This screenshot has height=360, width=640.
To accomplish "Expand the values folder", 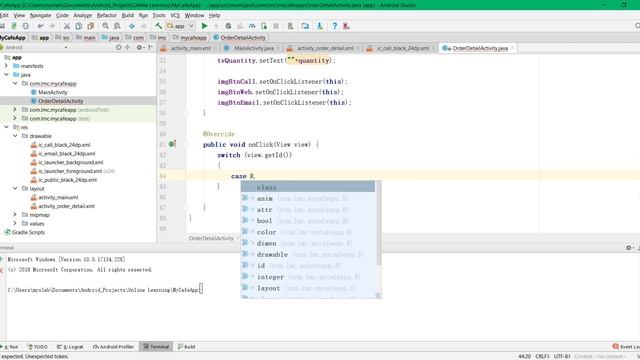I will (15, 223).
